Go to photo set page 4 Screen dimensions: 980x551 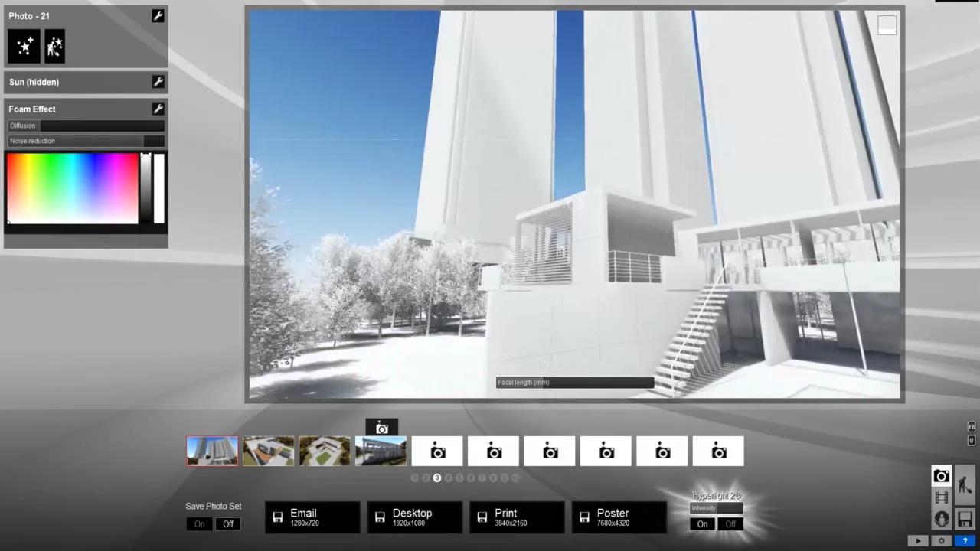(x=448, y=478)
